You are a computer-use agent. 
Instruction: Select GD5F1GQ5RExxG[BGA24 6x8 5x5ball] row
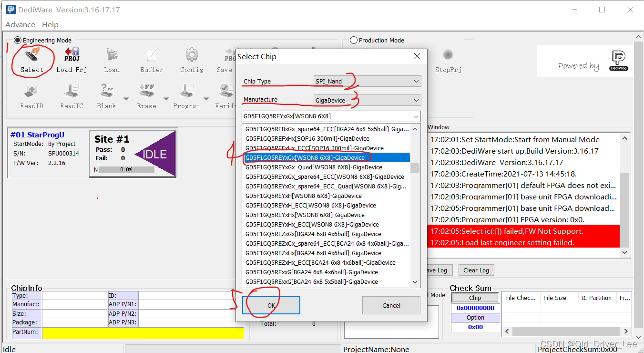click(x=327, y=281)
